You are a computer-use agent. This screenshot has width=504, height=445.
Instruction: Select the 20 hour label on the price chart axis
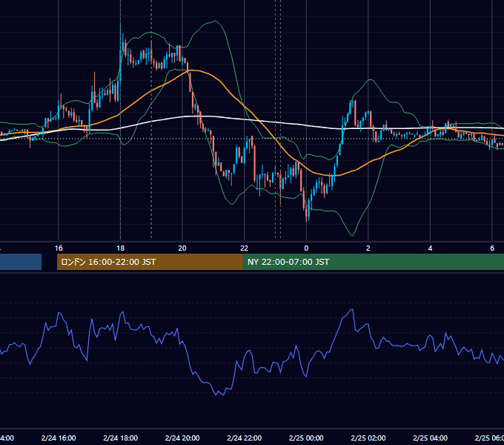point(182,248)
